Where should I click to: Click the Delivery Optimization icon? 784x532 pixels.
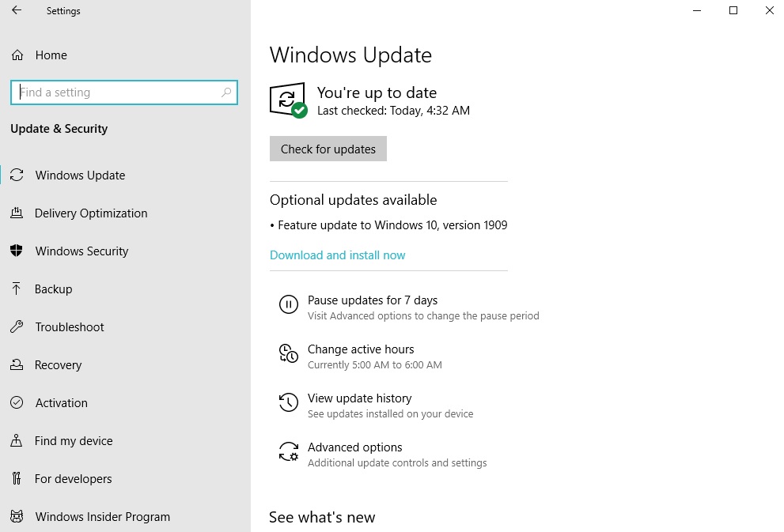coord(17,213)
